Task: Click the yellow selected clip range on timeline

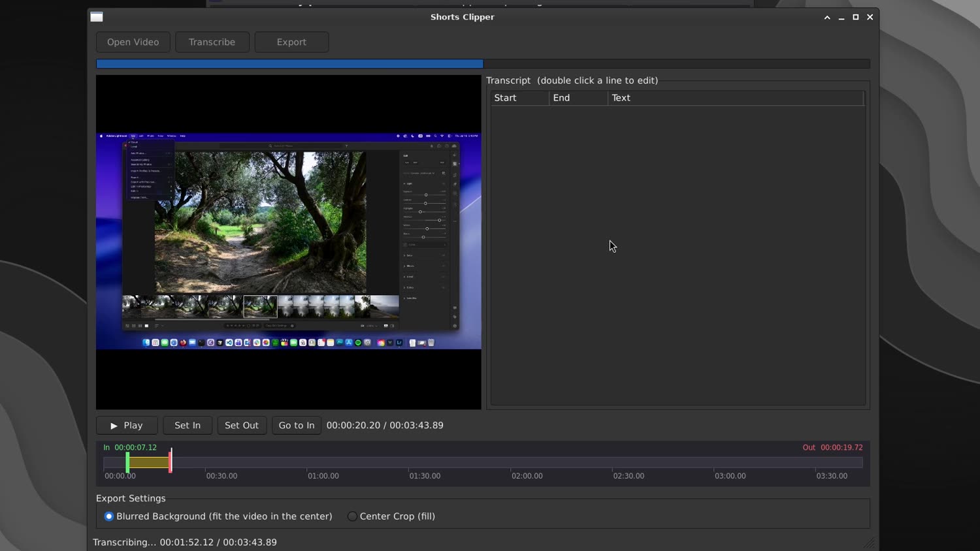Action: (x=148, y=462)
